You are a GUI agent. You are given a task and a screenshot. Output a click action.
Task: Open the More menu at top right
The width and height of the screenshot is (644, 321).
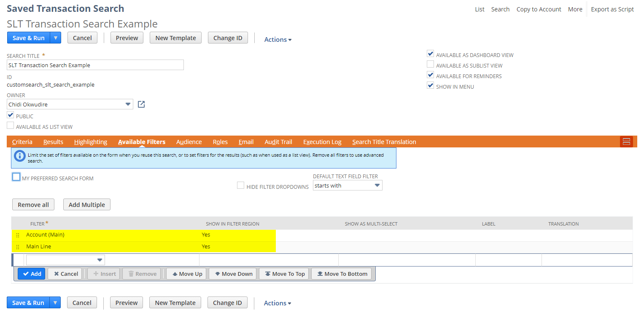575,9
